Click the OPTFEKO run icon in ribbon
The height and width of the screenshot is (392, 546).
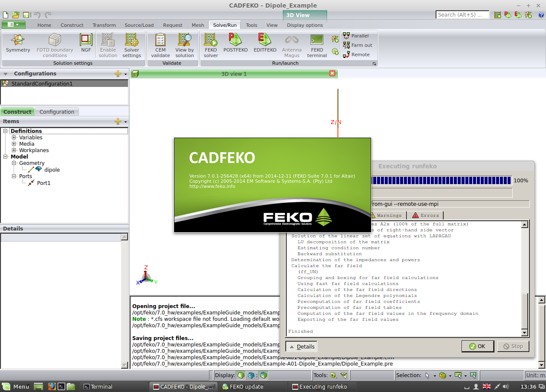point(335,52)
